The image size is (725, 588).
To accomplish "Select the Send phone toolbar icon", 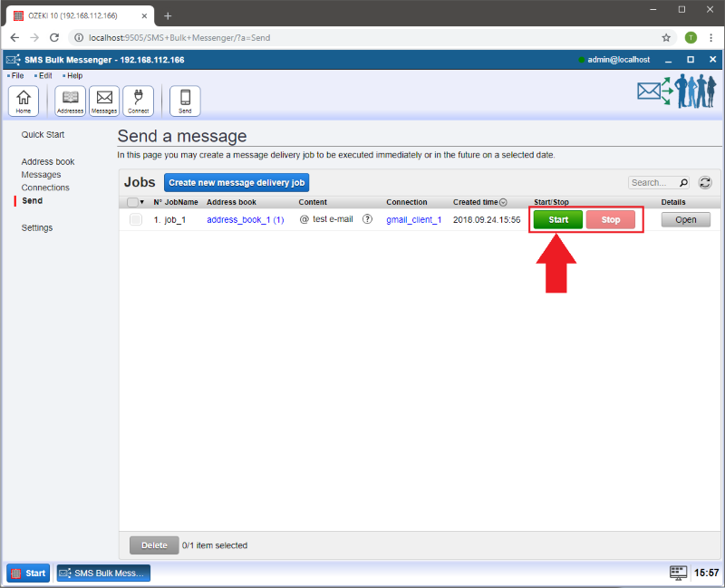I will pos(185,101).
